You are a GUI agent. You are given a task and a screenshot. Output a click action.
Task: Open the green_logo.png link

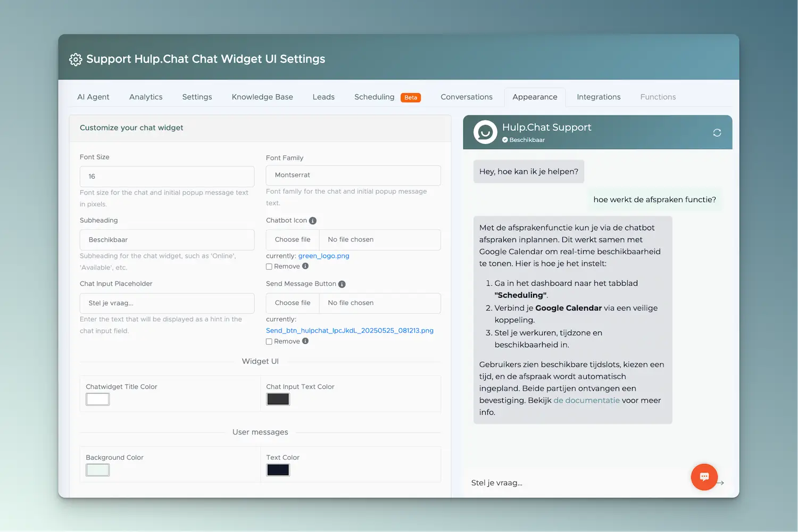click(x=323, y=256)
